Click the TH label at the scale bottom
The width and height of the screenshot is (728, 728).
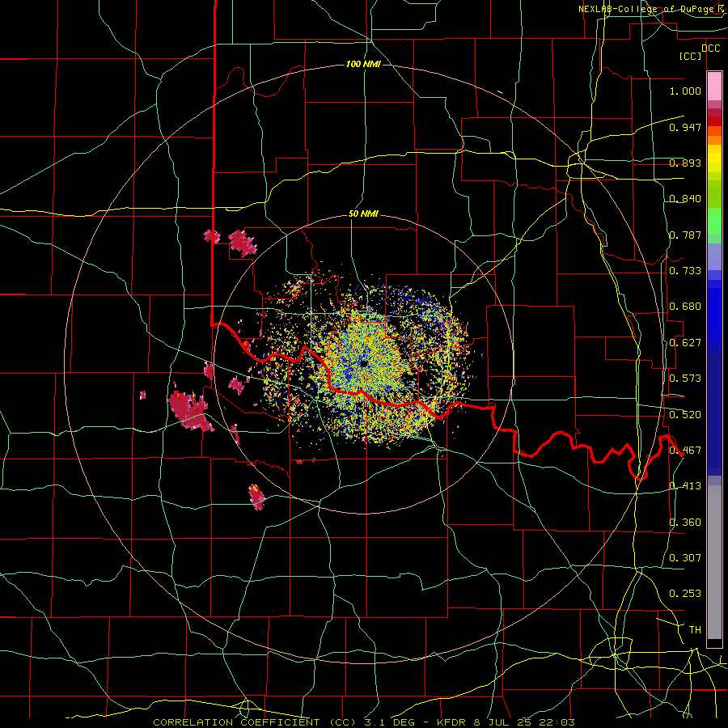695,629
